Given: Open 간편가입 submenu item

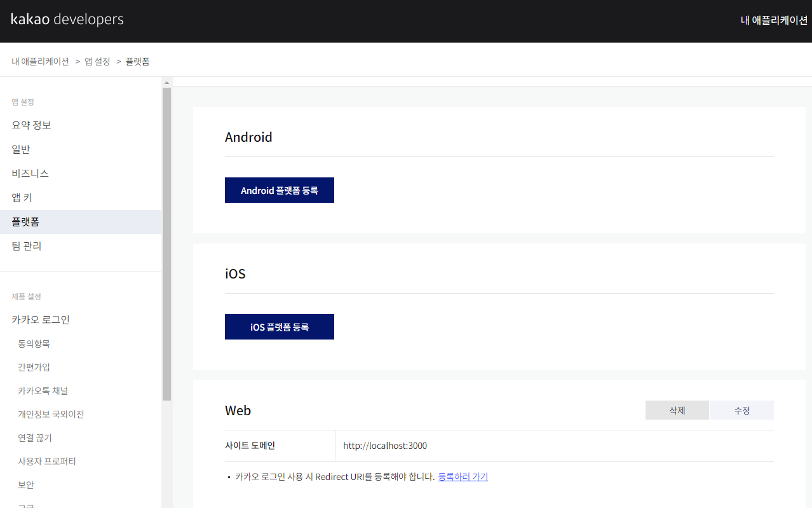Looking at the screenshot, I should [x=34, y=367].
